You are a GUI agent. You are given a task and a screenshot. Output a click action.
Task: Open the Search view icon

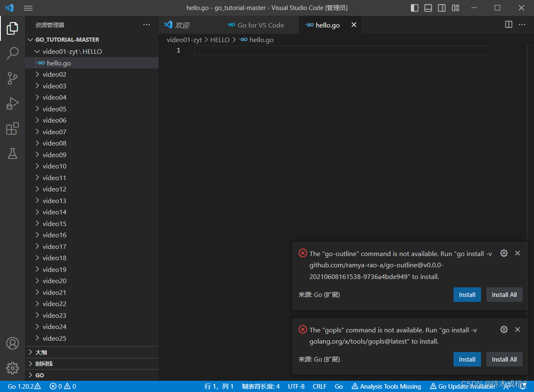13,53
